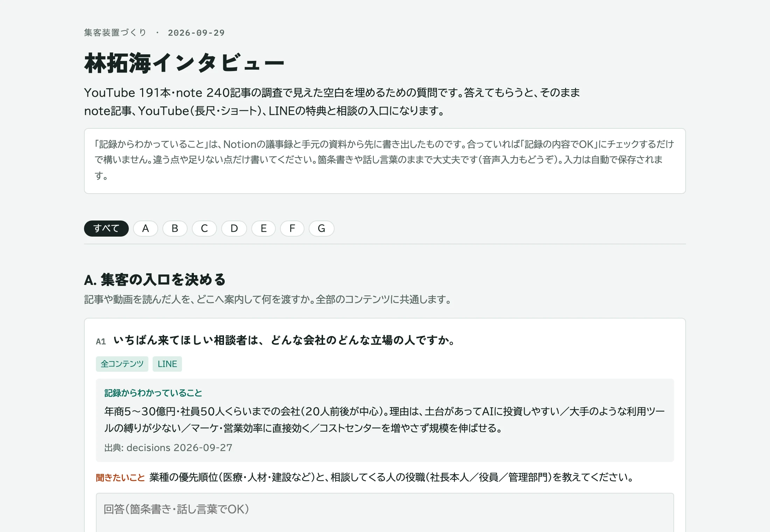Click the record text 年商5〜30億円

tap(385, 420)
